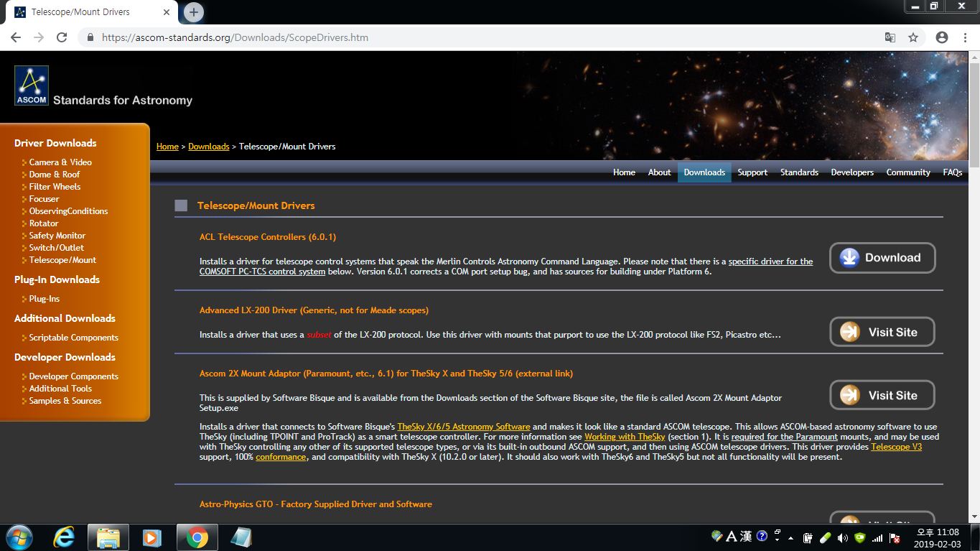Viewport: 980px width, 551px height.
Task: Open a new tab with the plus button
Action: 194,12
